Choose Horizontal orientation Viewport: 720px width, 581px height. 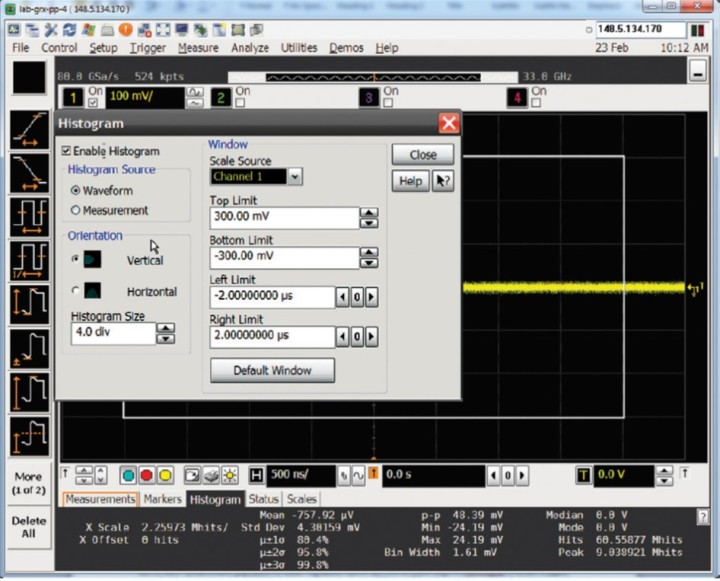(75, 290)
